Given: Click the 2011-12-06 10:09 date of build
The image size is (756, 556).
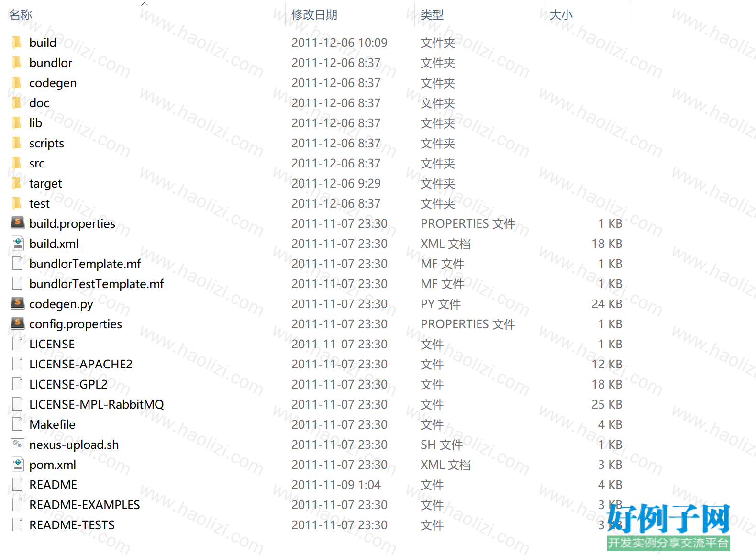Looking at the screenshot, I should (339, 43).
